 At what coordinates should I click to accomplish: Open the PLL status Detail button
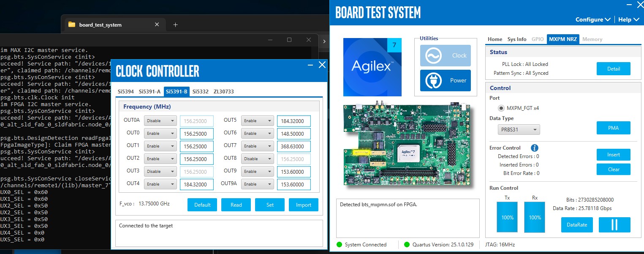click(614, 69)
